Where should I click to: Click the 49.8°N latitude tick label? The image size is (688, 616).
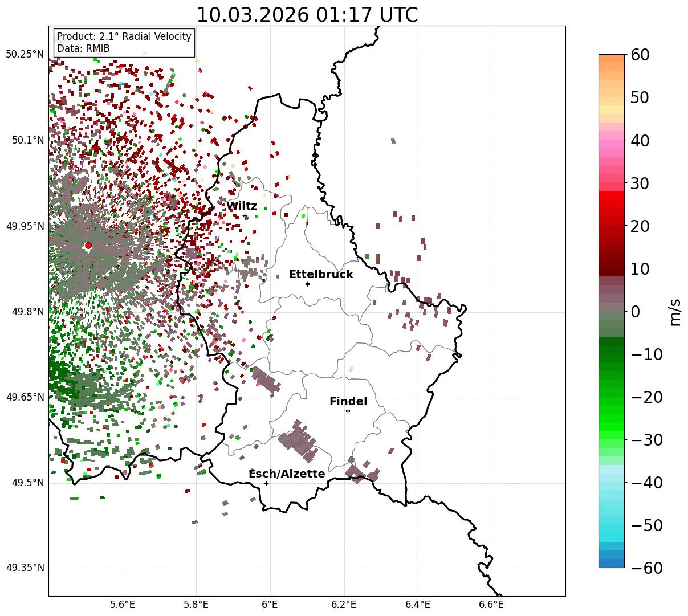pos(27,312)
